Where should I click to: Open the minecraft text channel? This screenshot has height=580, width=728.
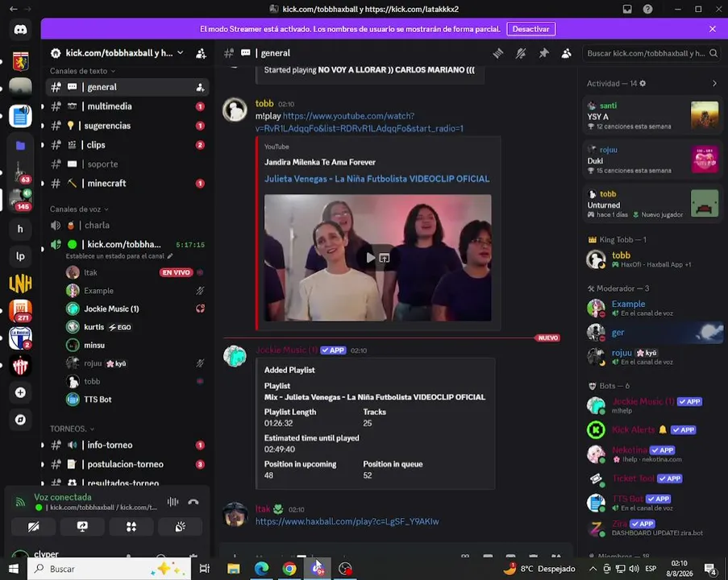pyautogui.click(x=127, y=184)
